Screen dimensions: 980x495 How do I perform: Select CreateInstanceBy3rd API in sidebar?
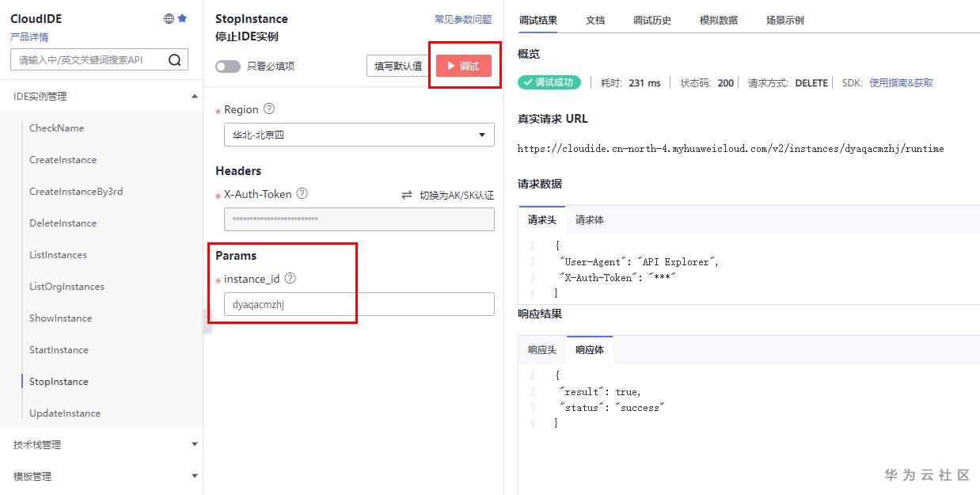tap(76, 191)
